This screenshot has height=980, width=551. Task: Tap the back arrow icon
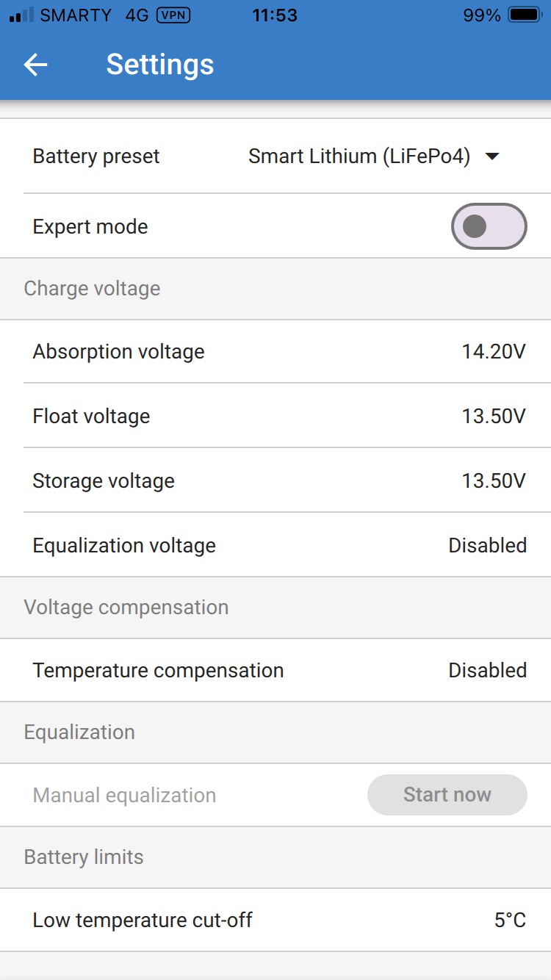(x=35, y=65)
